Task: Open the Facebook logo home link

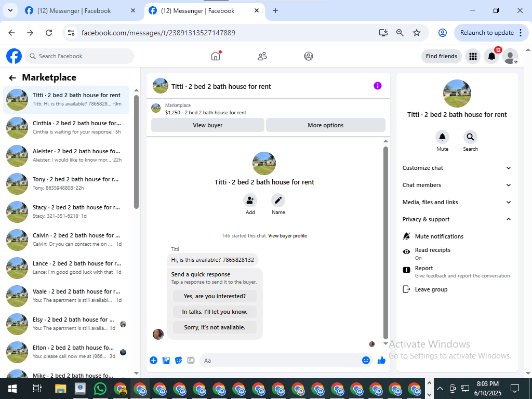Action: click(x=14, y=56)
